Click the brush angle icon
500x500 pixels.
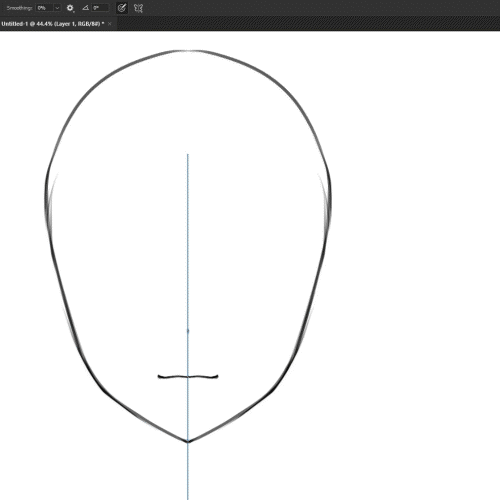[x=85, y=8]
